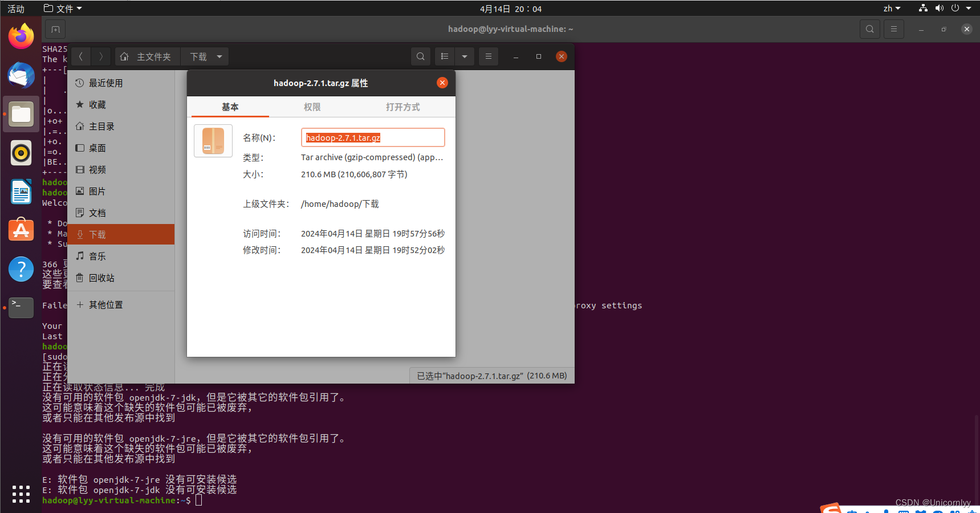Launch LibreOffice Writer from the dock
This screenshot has width=980, height=513.
pos(21,192)
